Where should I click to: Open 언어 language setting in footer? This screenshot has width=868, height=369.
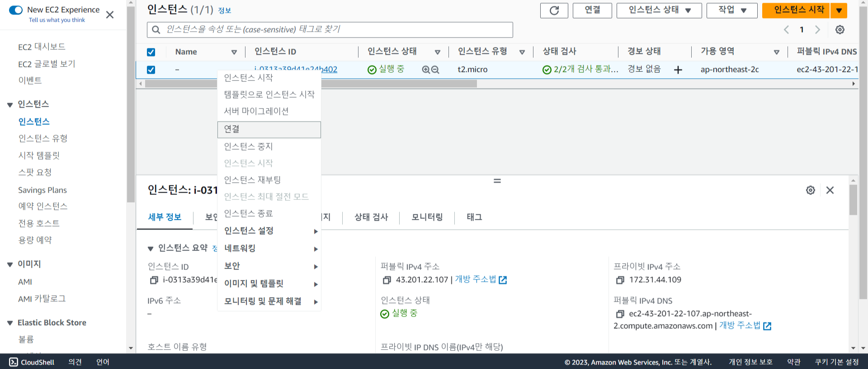pyautogui.click(x=103, y=362)
